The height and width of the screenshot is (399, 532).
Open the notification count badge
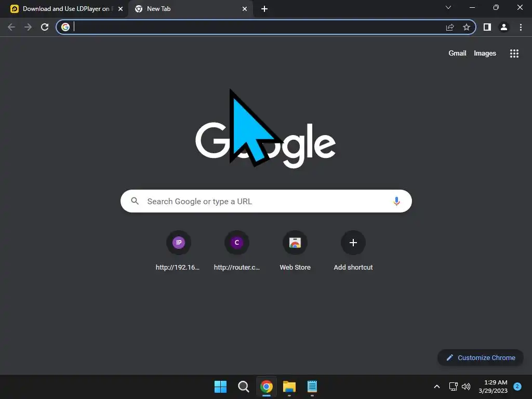tap(517, 387)
